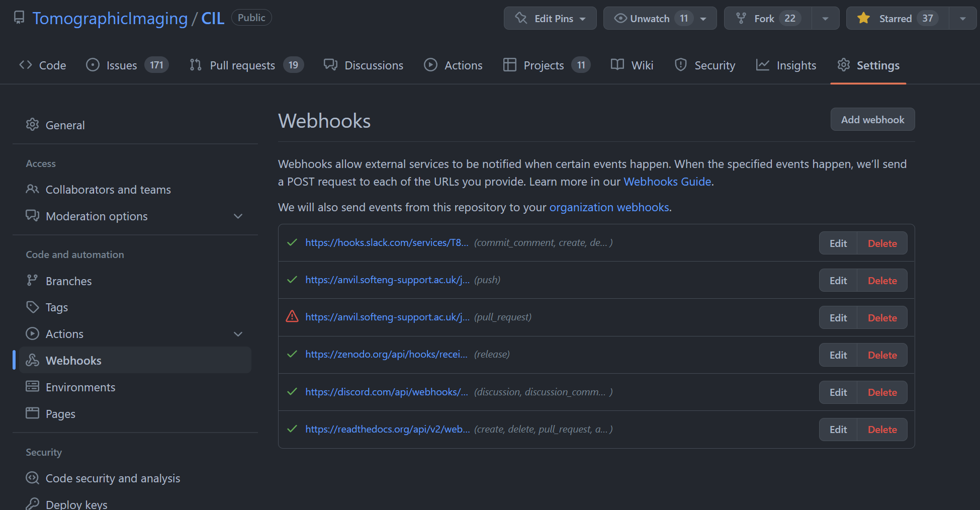Expand the Actions section in sidebar
The height and width of the screenshot is (510, 980).
point(238,333)
